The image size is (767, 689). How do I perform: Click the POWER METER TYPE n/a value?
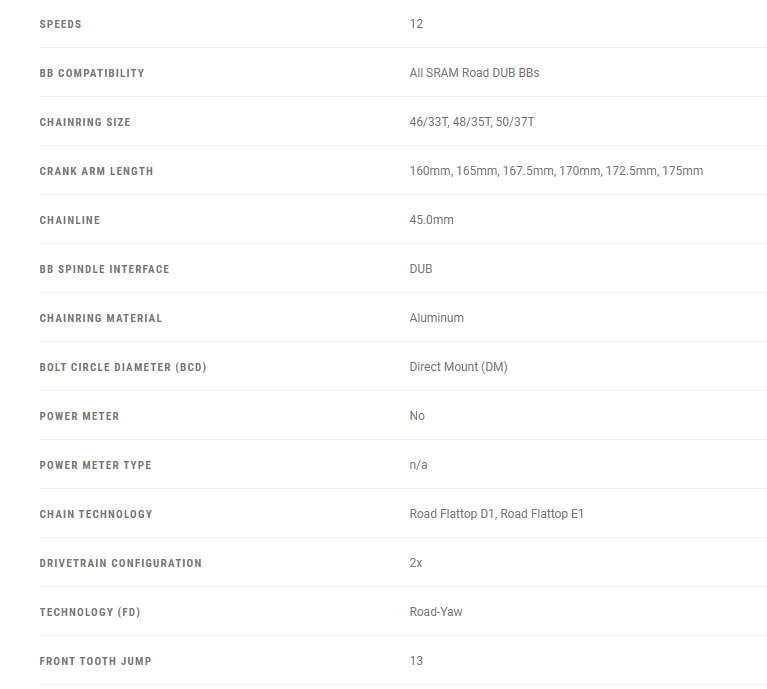point(418,465)
